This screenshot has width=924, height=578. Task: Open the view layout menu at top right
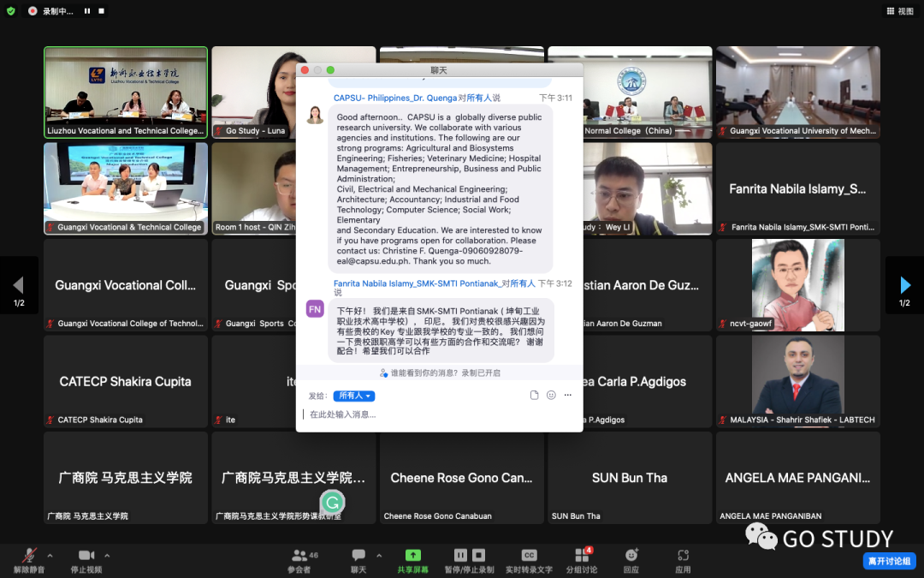coord(900,11)
